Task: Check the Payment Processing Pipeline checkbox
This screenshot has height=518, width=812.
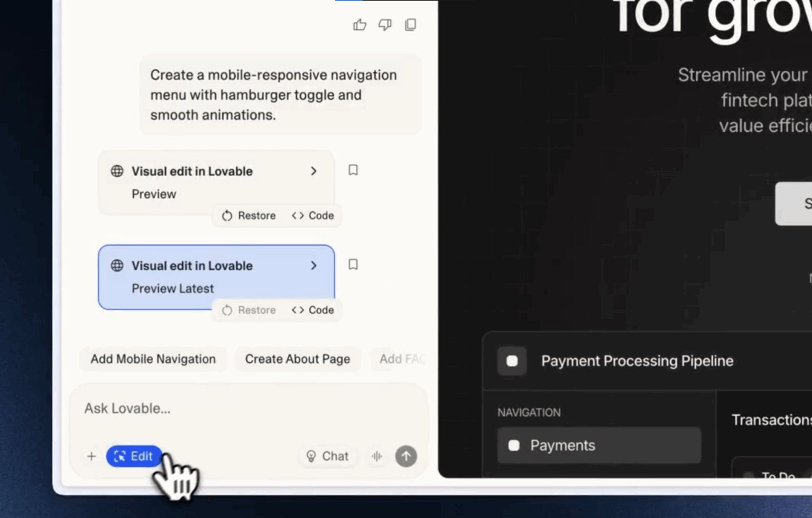Action: click(511, 360)
